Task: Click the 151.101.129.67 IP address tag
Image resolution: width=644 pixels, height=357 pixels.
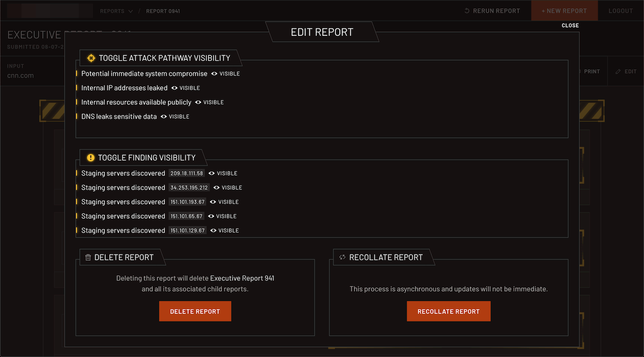Action: point(187,231)
